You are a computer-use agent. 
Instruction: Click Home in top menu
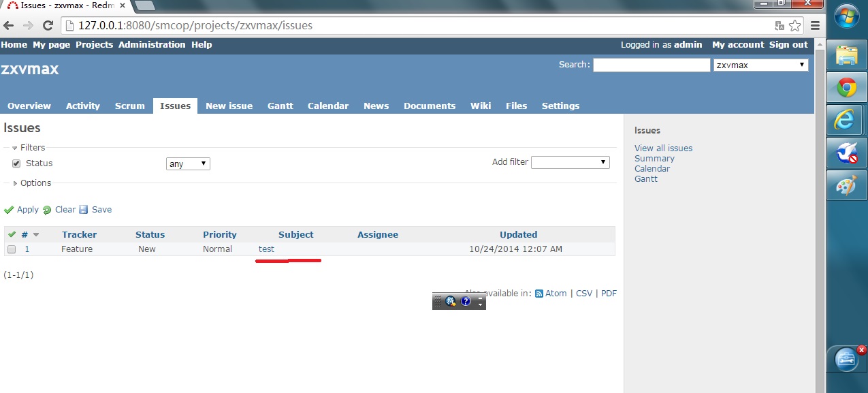coord(14,44)
